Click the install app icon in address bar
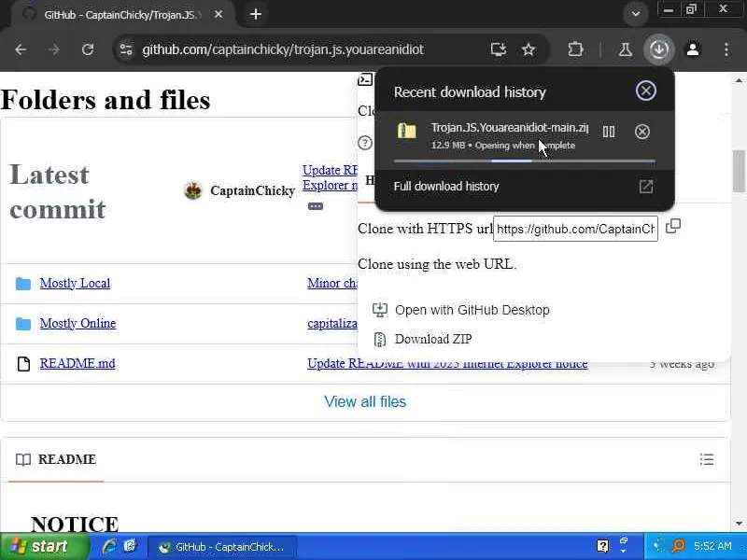Image resolution: width=747 pixels, height=560 pixels. click(498, 49)
